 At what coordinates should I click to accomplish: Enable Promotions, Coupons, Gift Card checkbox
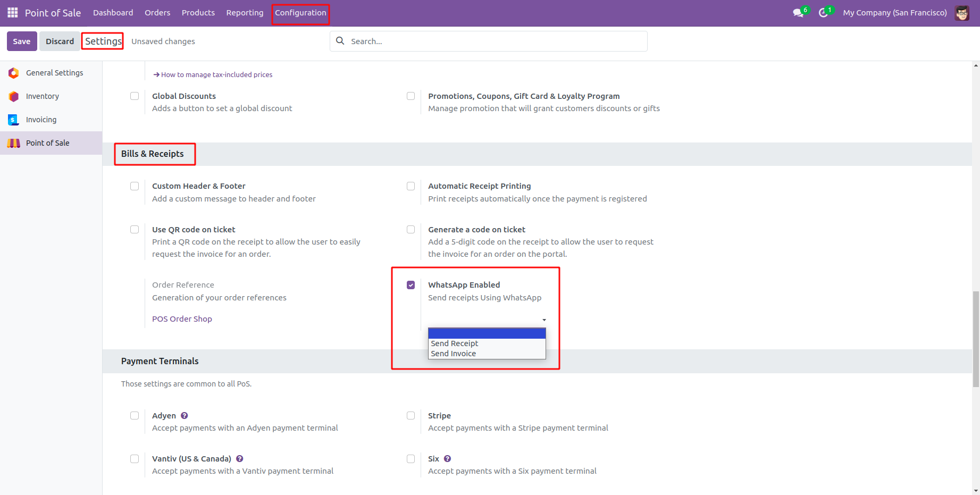411,96
